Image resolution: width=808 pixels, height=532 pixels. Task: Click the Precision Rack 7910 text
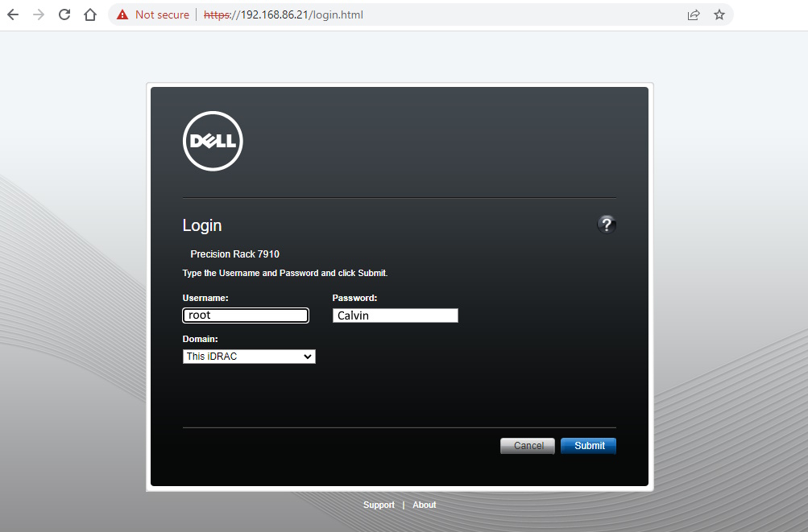pos(235,254)
